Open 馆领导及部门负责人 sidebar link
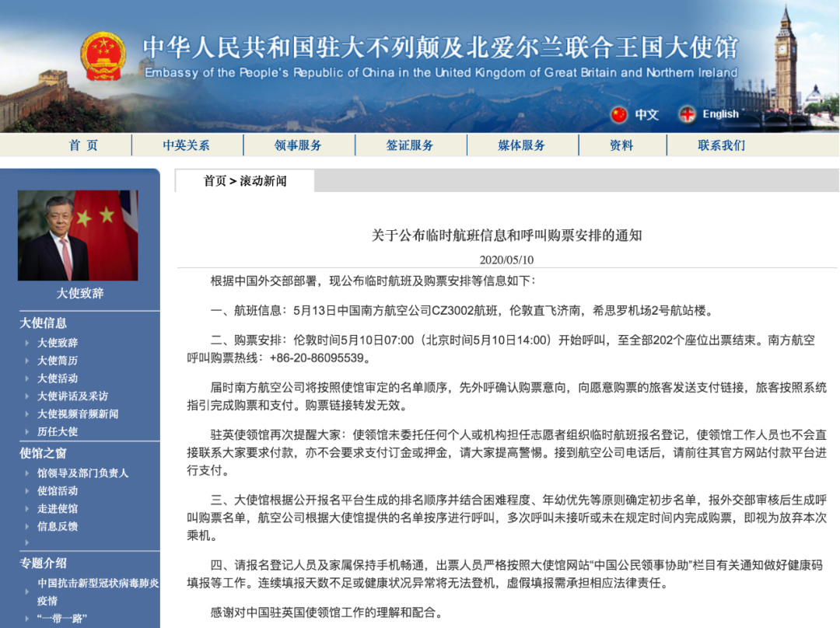The height and width of the screenshot is (628, 840). (x=82, y=473)
